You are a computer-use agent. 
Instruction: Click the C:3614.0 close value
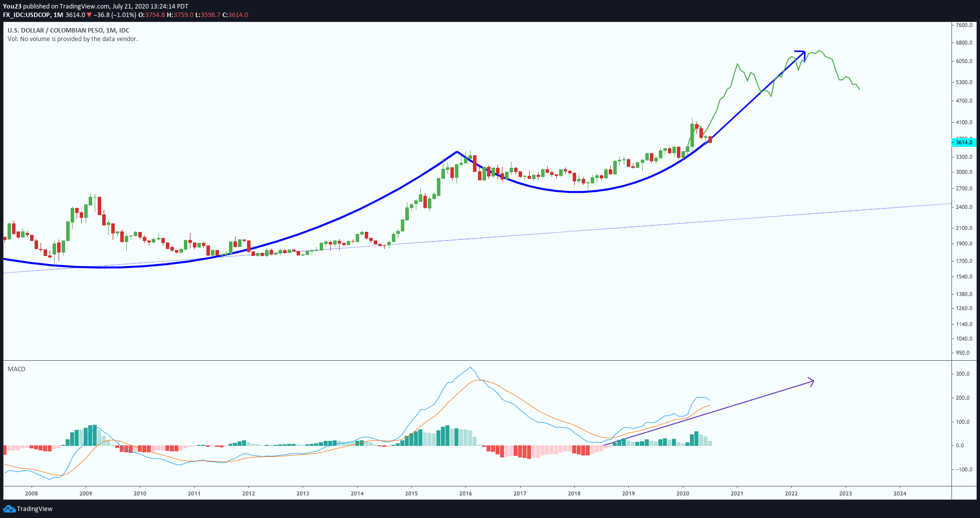235,15
